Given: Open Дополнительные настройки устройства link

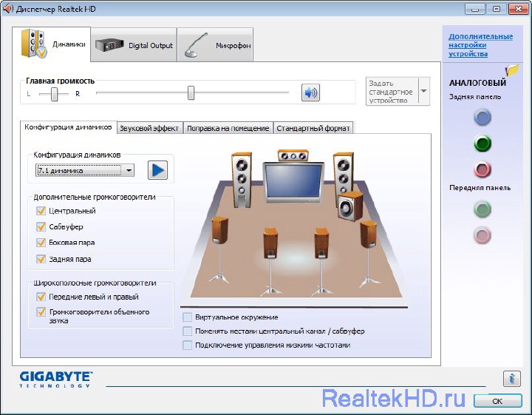Looking at the screenshot, I should 480,45.
